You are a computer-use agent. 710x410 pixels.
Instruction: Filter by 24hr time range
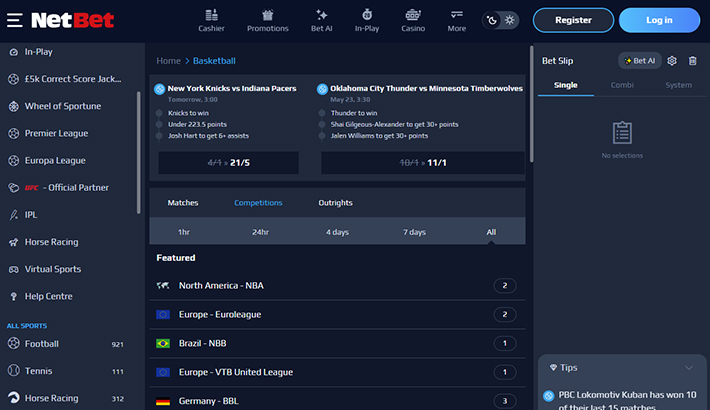[x=260, y=232]
